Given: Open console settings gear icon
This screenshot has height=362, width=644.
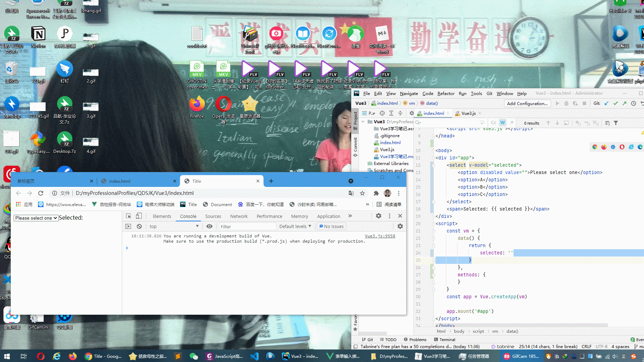Looking at the screenshot, I should [x=400, y=226].
